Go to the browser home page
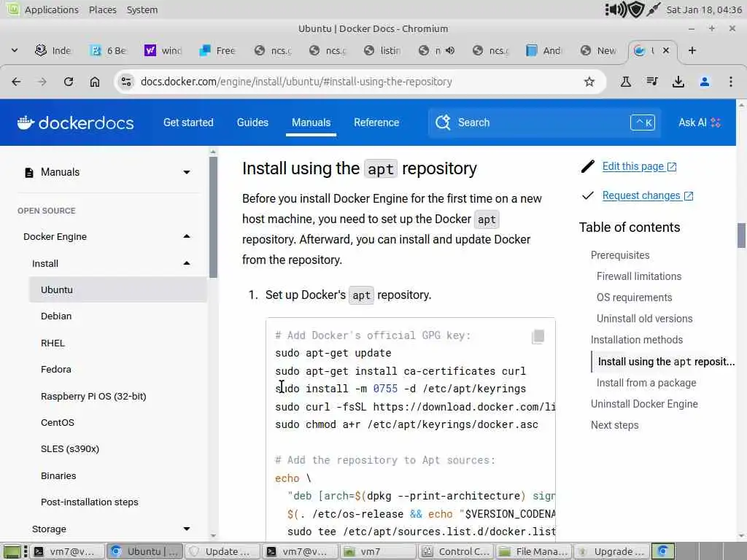This screenshot has height=560, width=747. coord(95,82)
